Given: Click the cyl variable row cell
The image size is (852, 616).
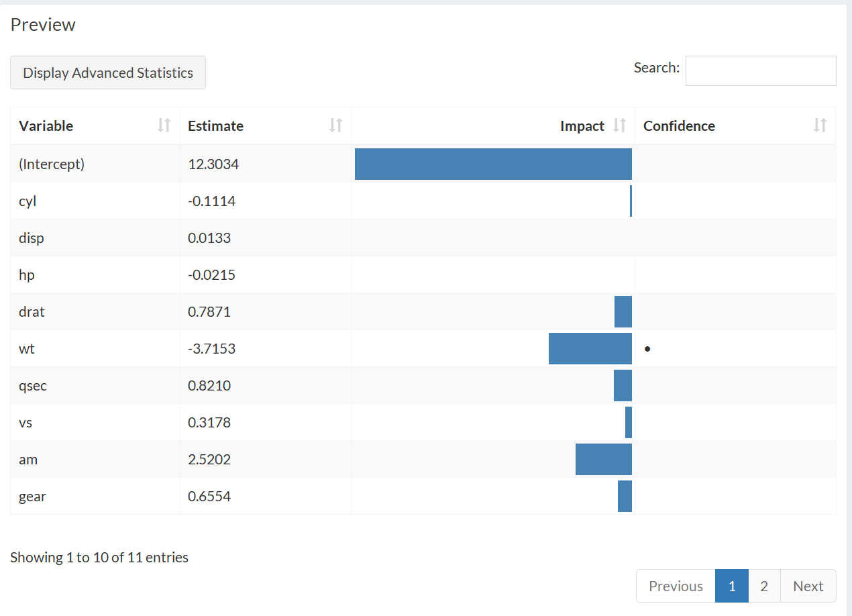Looking at the screenshot, I should pyautogui.click(x=28, y=201).
